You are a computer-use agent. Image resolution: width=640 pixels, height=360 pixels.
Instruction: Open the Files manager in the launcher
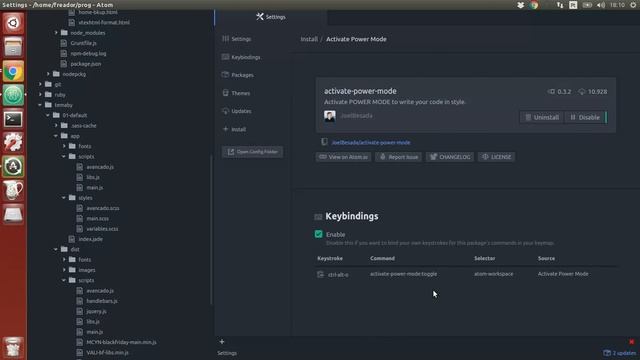pos(13,47)
